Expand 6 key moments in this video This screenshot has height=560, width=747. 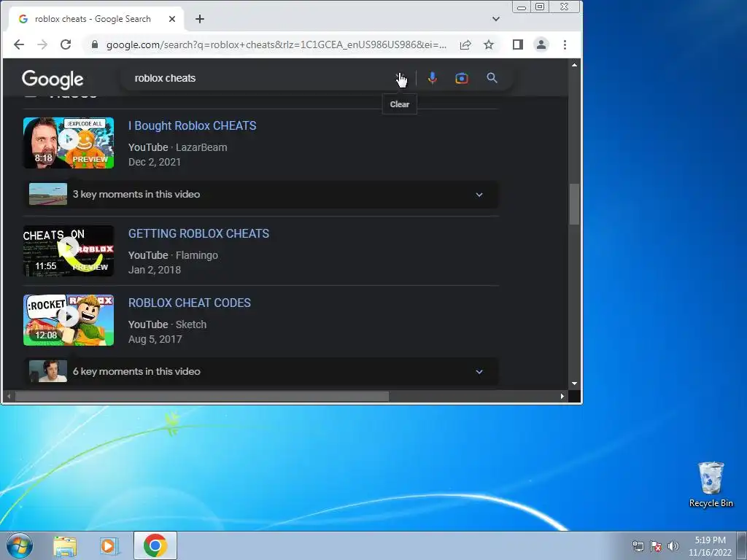[261, 371]
